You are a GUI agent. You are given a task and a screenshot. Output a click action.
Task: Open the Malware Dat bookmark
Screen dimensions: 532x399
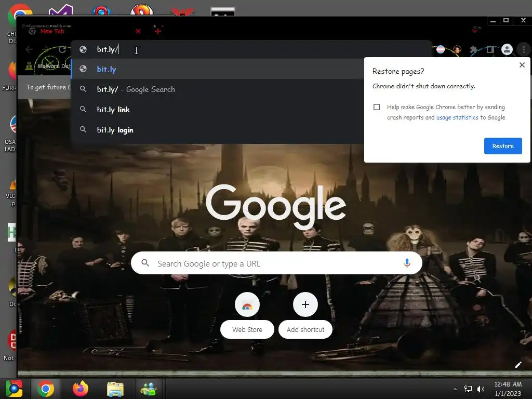(47, 66)
